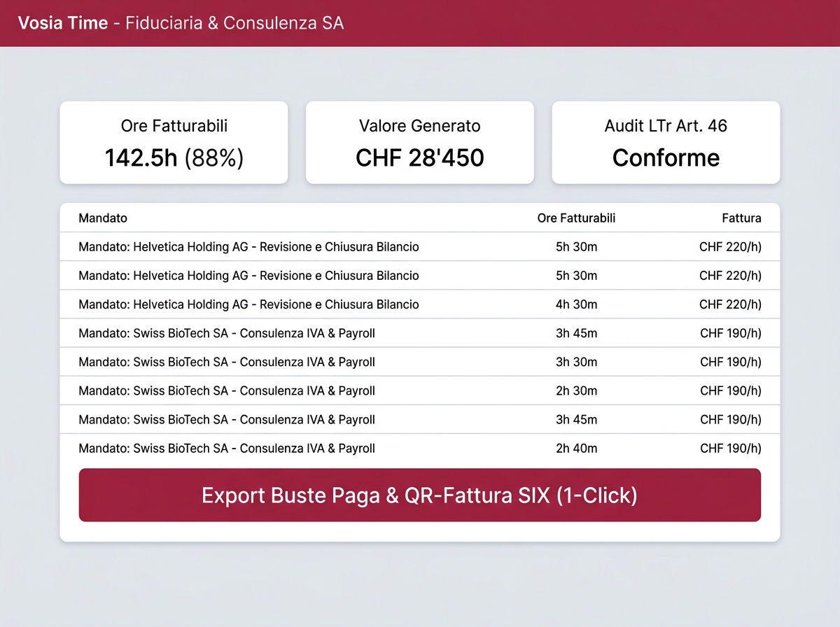This screenshot has height=627, width=840.
Task: Select the Conforme audit status
Action: pyautogui.click(x=666, y=157)
